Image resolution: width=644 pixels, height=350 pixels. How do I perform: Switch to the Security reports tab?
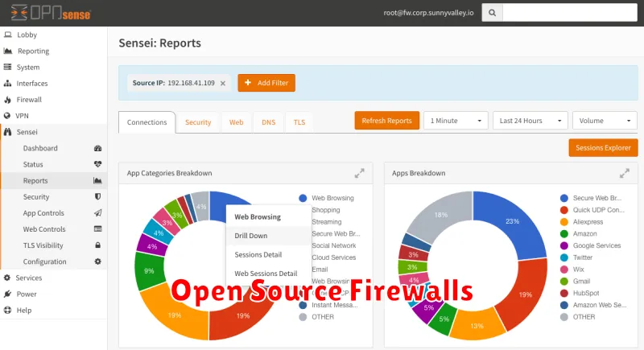pos(198,122)
